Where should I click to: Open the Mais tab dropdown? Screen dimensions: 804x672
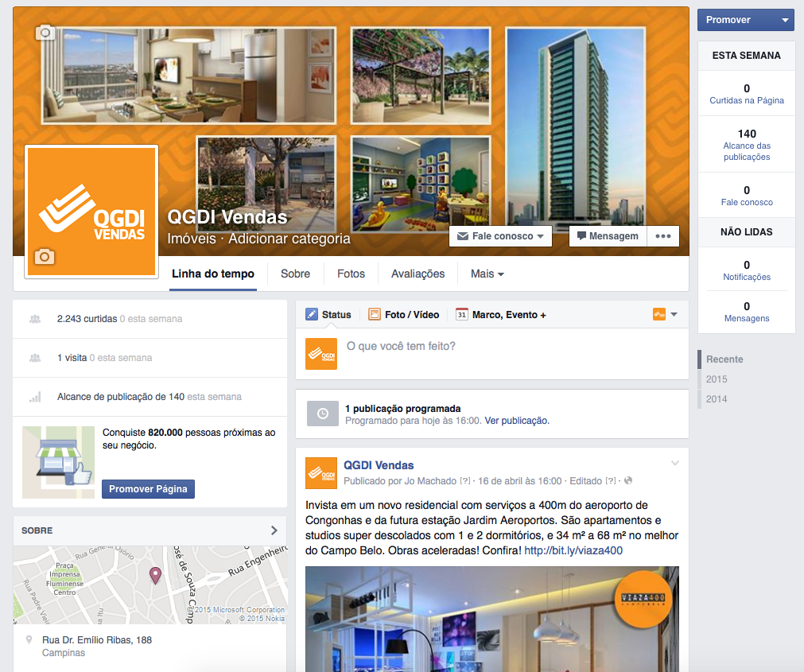coord(487,274)
